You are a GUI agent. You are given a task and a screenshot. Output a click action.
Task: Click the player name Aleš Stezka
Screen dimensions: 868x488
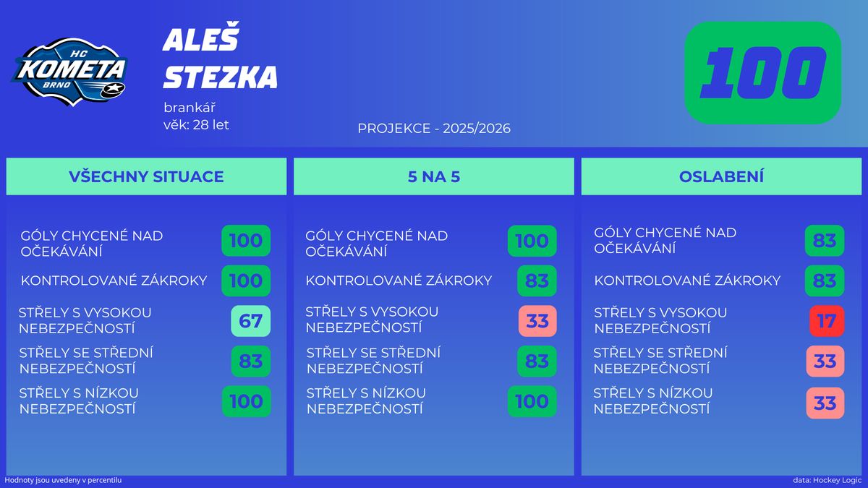click(x=220, y=59)
